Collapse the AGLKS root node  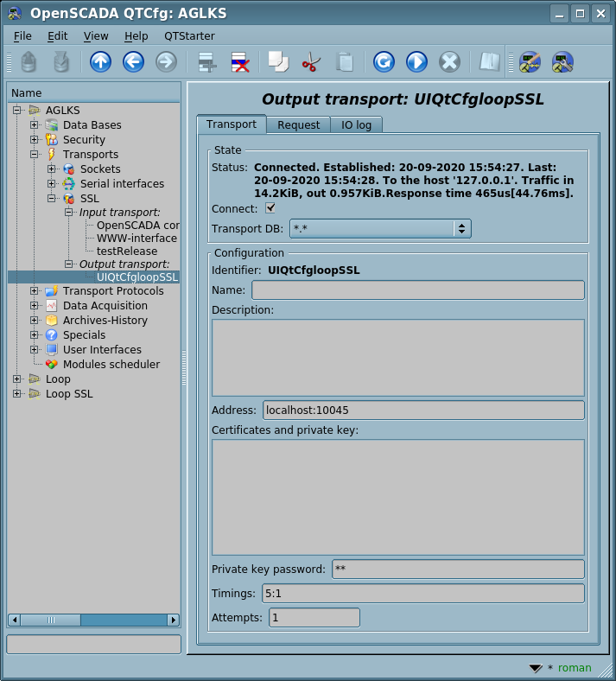point(17,111)
